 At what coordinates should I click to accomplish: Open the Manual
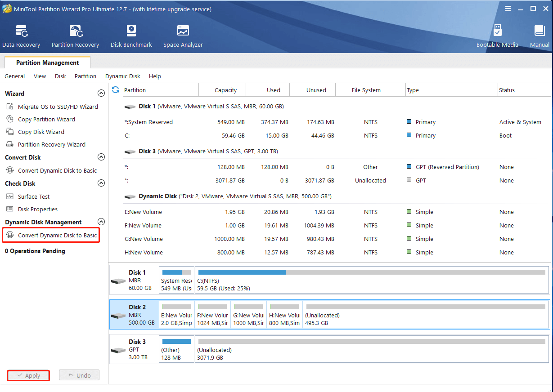tap(540, 36)
